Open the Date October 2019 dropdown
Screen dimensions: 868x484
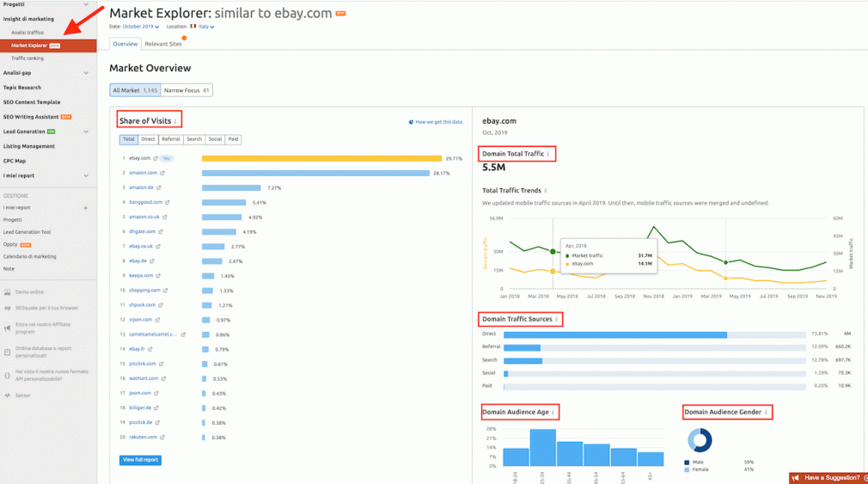(x=141, y=27)
